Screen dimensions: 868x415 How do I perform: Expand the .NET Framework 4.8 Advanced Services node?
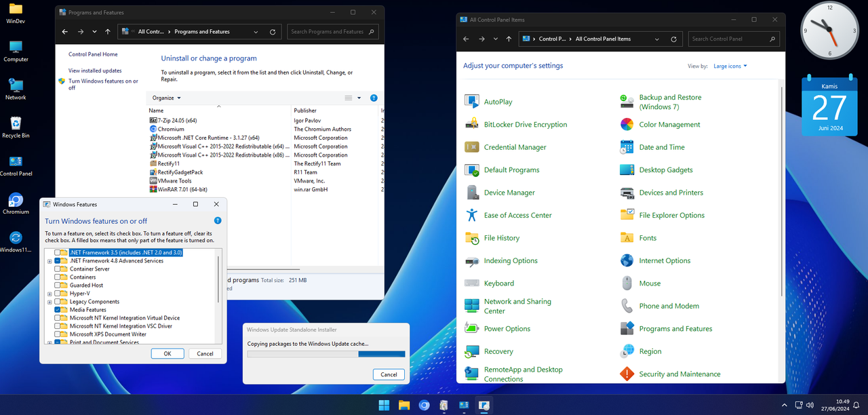pos(50,261)
